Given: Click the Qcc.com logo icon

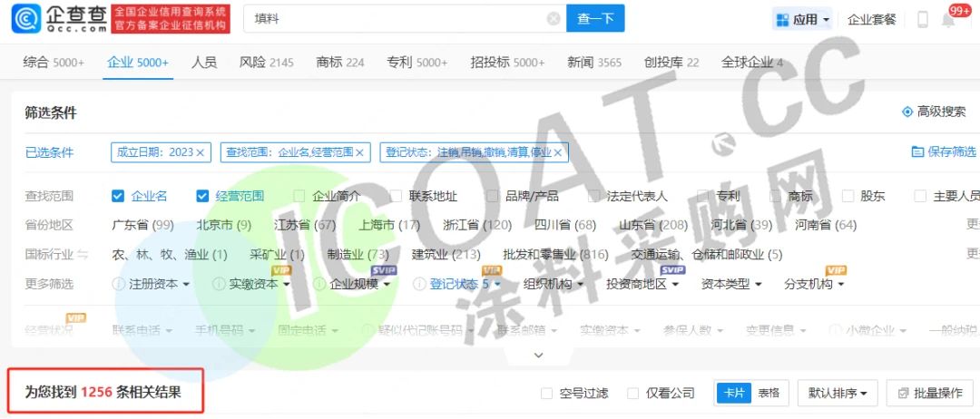Looking at the screenshot, I should (x=25, y=19).
